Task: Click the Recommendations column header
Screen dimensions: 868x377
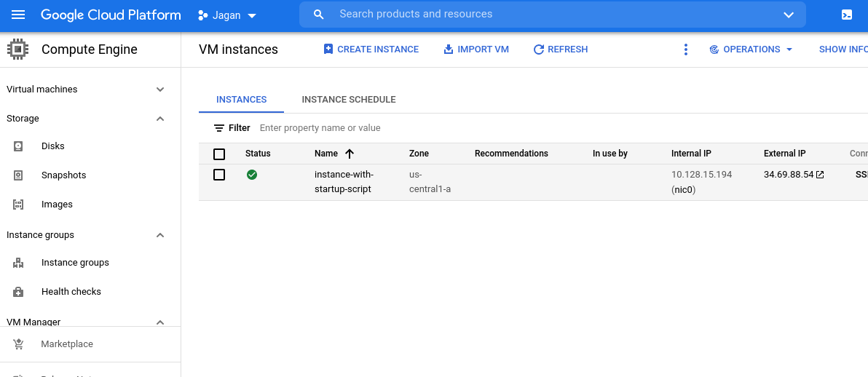Action: 511,154
